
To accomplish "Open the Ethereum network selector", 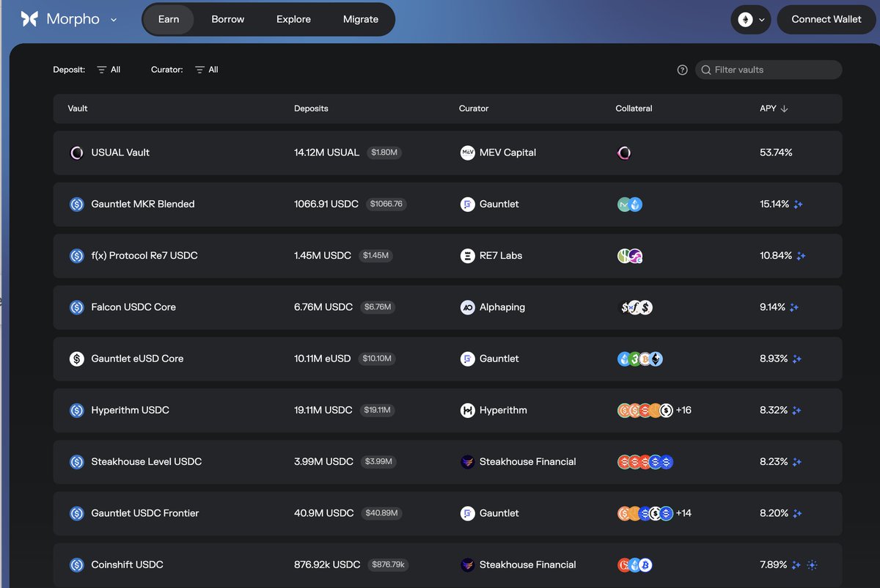I will 751,20.
